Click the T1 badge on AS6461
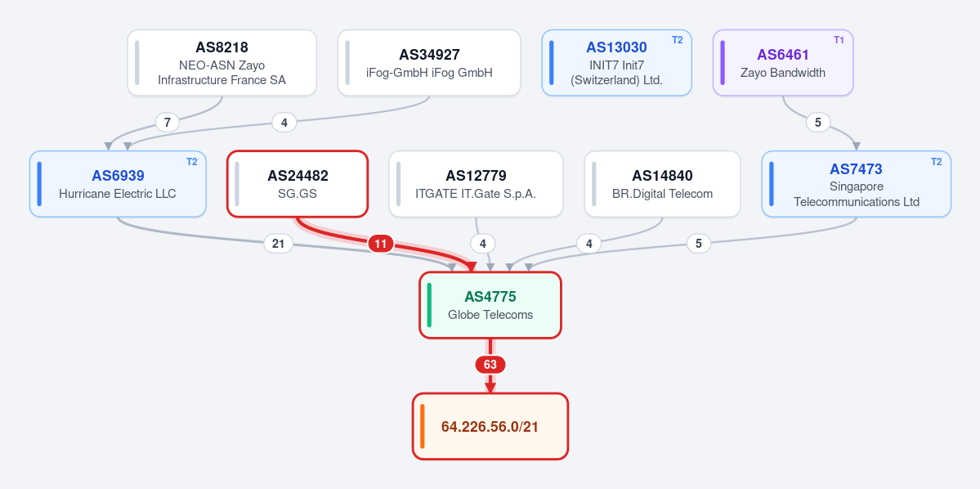Image resolution: width=980 pixels, height=489 pixels. 839,40
